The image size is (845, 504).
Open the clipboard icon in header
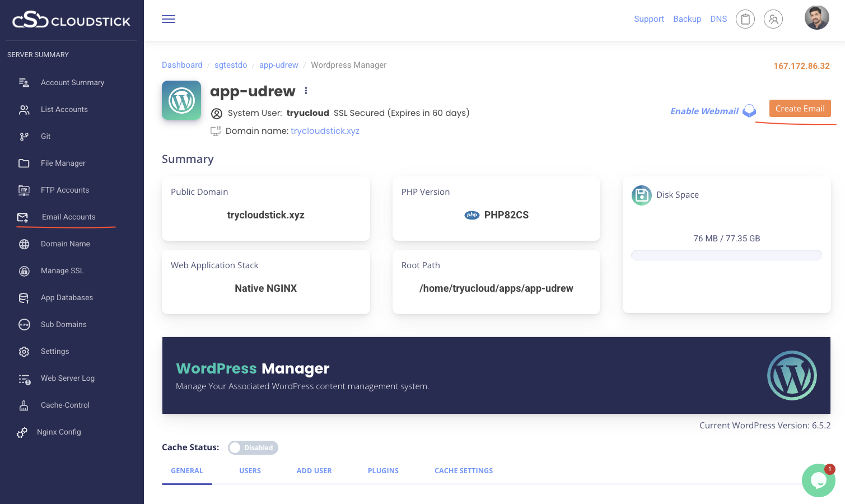(x=745, y=19)
